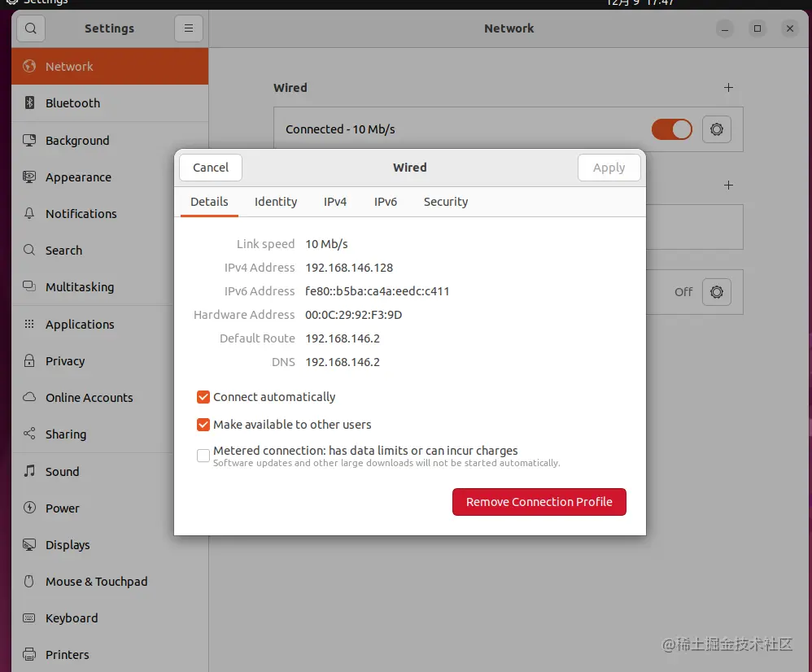Select the Network globe icon in sidebar
The width and height of the screenshot is (812, 672).
pyautogui.click(x=29, y=66)
